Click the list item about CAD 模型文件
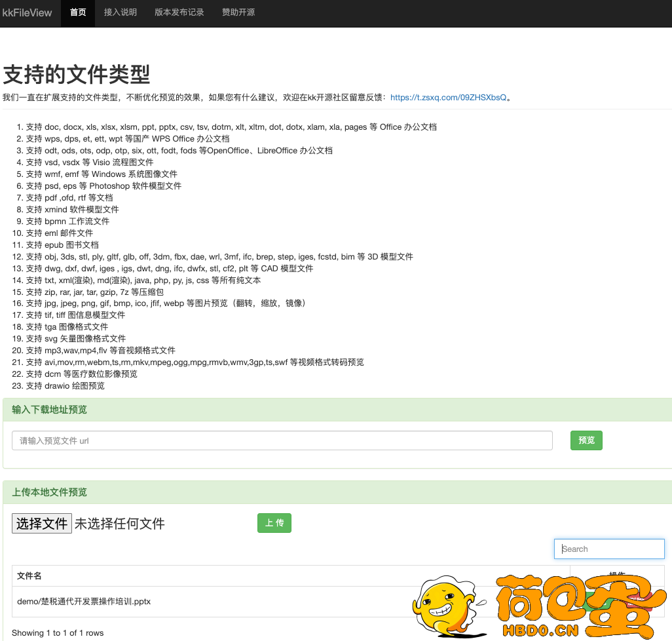The width and height of the screenshot is (672, 641). [170, 269]
